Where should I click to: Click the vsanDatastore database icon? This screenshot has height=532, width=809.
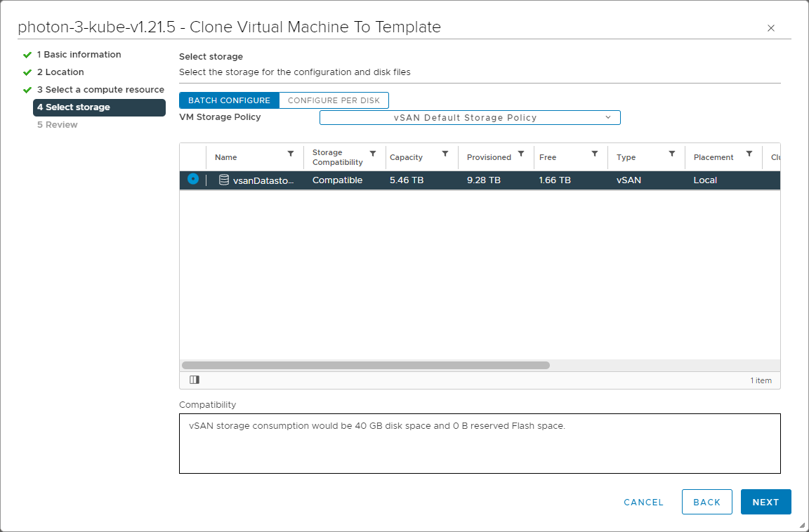223,180
